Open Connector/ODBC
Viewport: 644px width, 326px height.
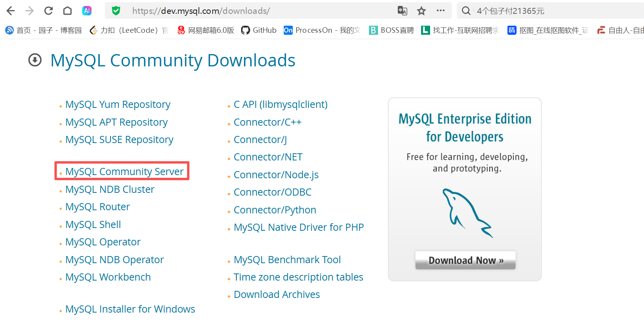point(273,192)
